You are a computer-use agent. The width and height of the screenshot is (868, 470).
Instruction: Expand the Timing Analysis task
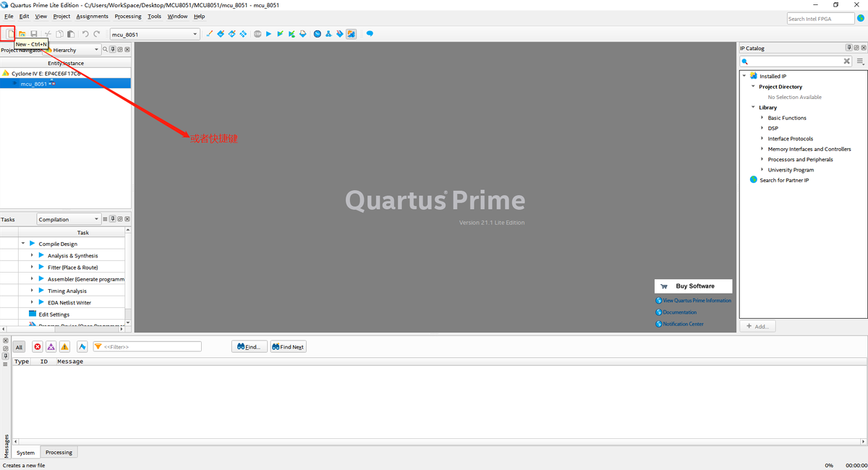[32, 291]
